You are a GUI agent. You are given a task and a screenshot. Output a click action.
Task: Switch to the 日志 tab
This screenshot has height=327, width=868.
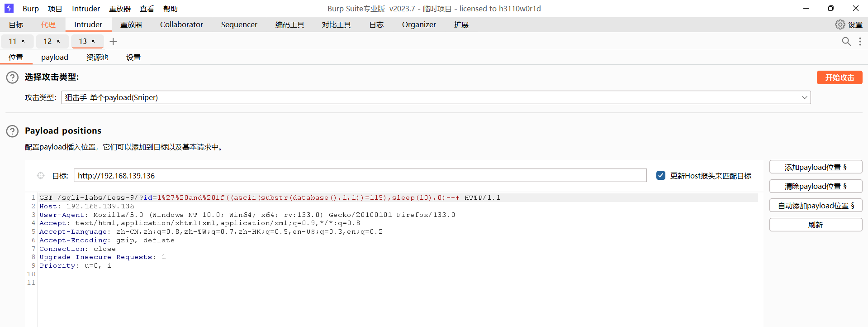[376, 24]
